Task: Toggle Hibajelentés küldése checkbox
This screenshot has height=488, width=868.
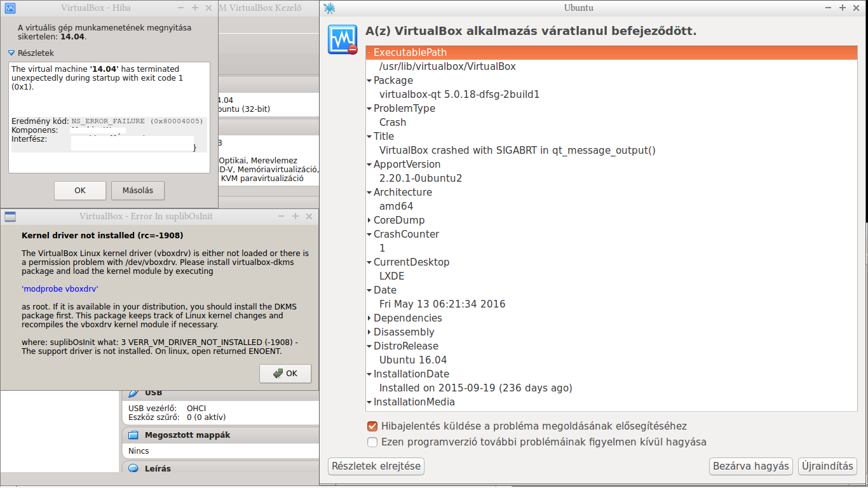Action: pos(372,426)
